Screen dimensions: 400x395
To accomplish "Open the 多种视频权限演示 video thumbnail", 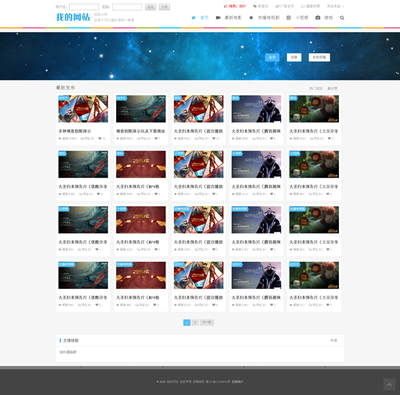I will tap(83, 109).
